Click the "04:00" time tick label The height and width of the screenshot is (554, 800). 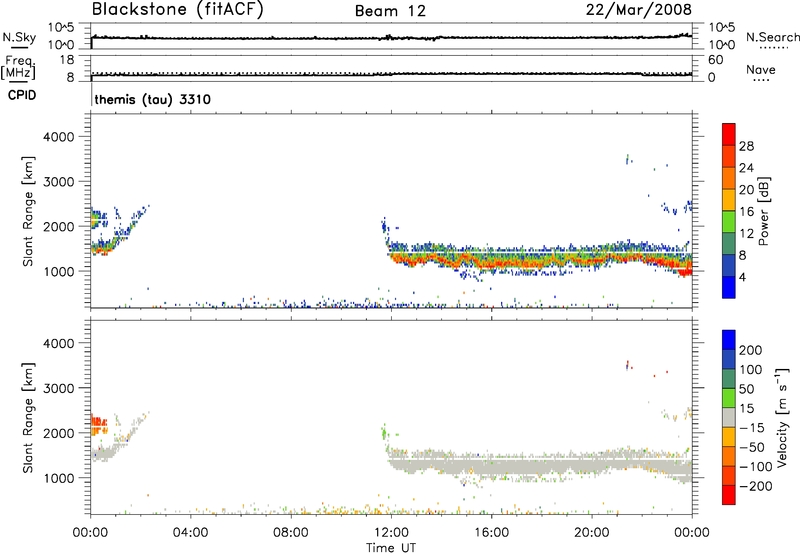point(190,533)
